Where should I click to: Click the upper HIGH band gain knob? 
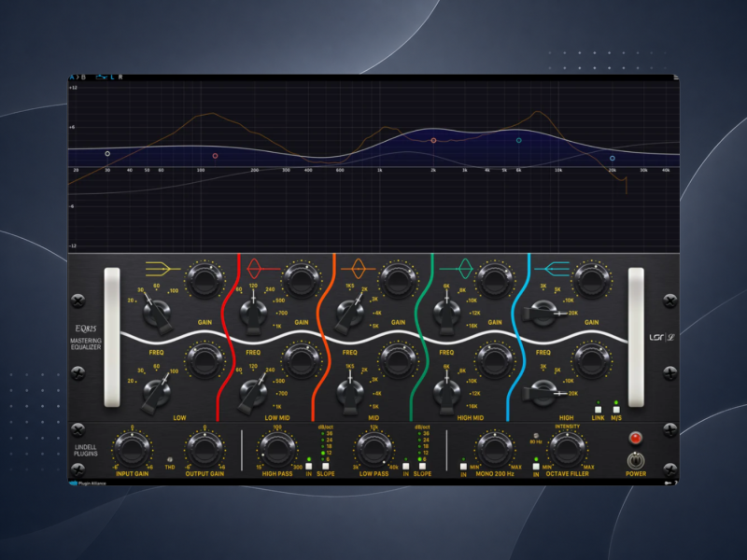[592, 281]
